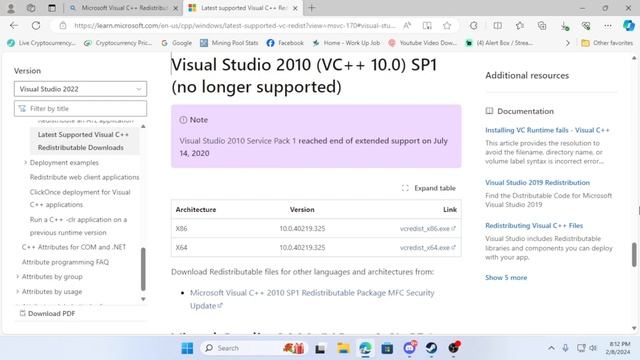Screen dimensions: 640x360
Task: Open Windows Start menu
Action: [187, 348]
